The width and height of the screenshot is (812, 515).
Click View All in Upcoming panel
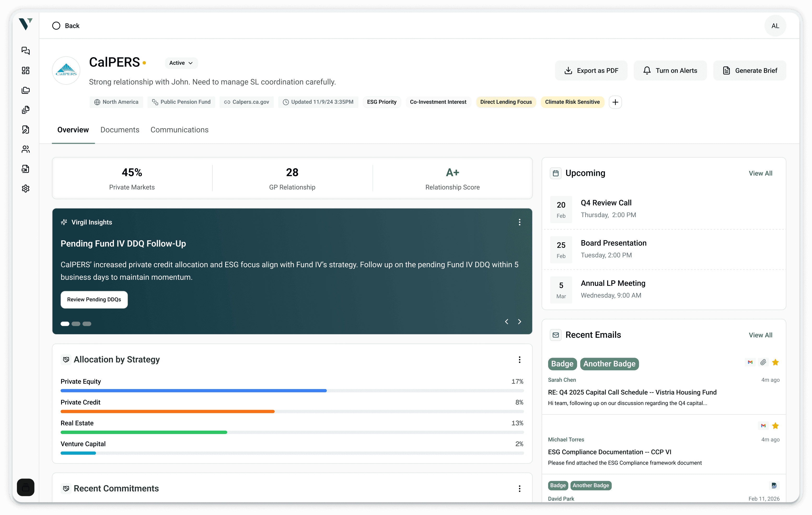(x=761, y=173)
